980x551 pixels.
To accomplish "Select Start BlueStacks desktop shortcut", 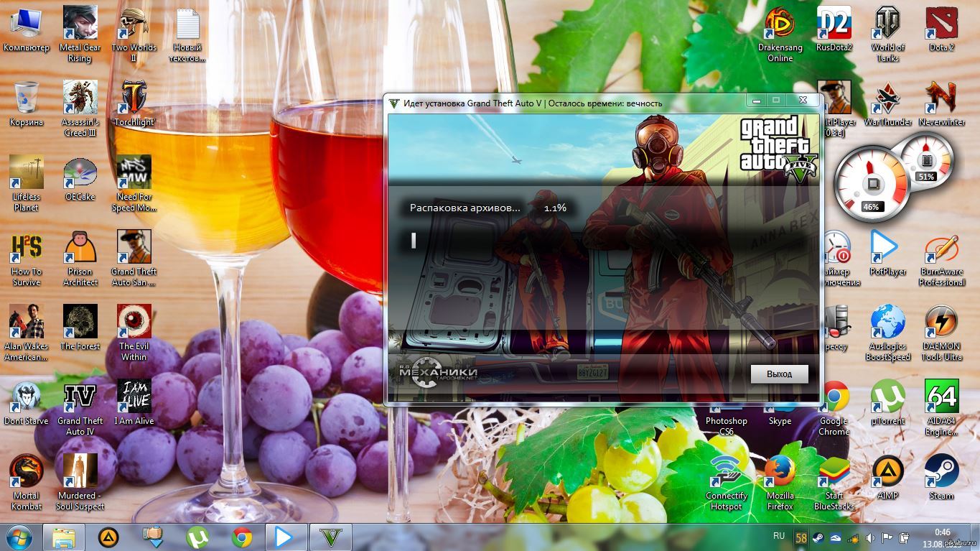I will (x=834, y=483).
